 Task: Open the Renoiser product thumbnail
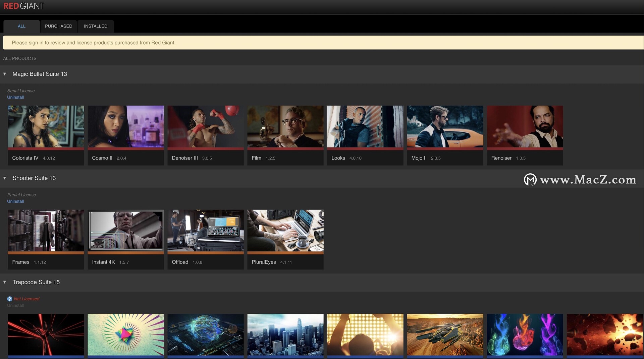tap(525, 127)
